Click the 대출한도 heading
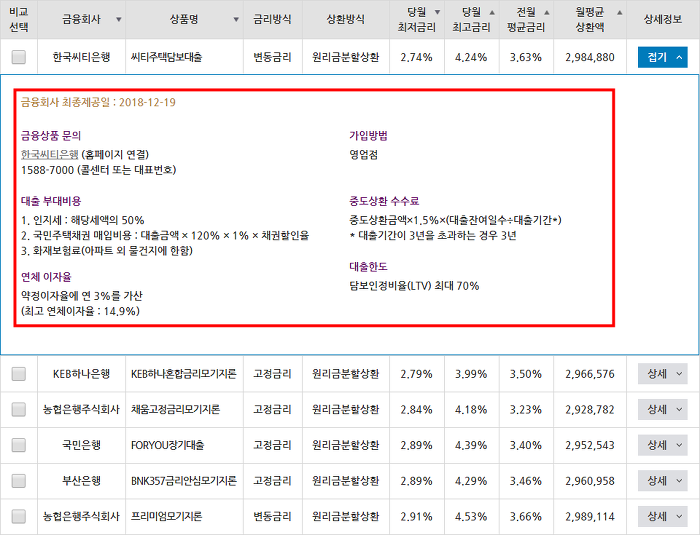Viewport: 700px width, 535px height. (x=368, y=267)
